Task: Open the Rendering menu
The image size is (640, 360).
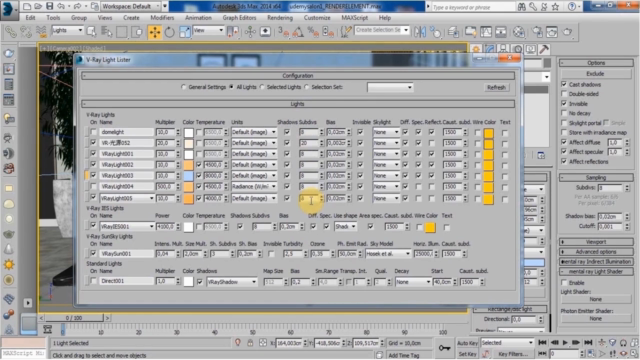Action: click(280, 18)
